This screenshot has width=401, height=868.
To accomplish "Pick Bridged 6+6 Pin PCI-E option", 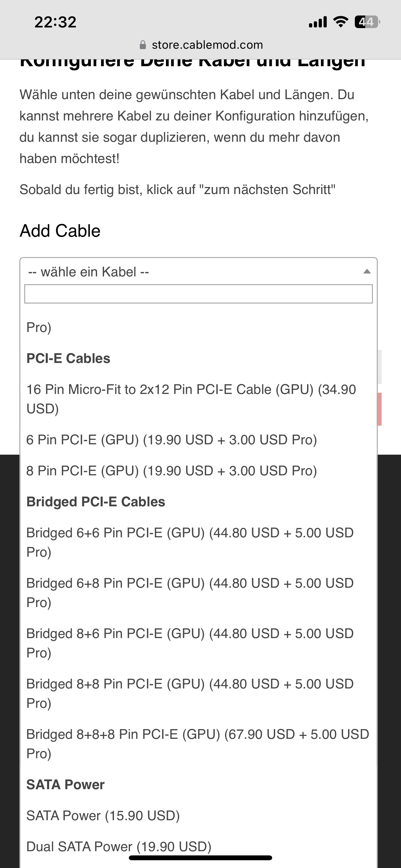I will coord(190,542).
